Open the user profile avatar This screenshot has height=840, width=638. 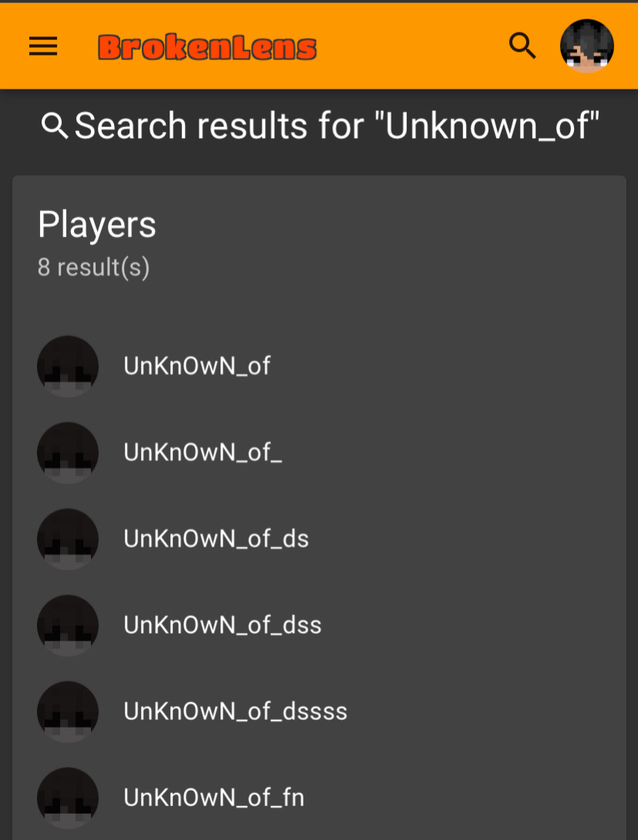(587, 46)
